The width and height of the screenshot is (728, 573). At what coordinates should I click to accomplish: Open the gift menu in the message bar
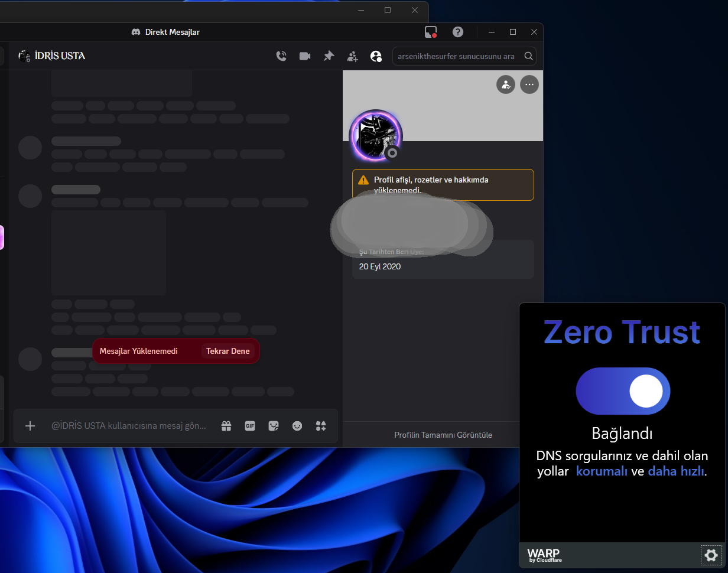click(226, 426)
